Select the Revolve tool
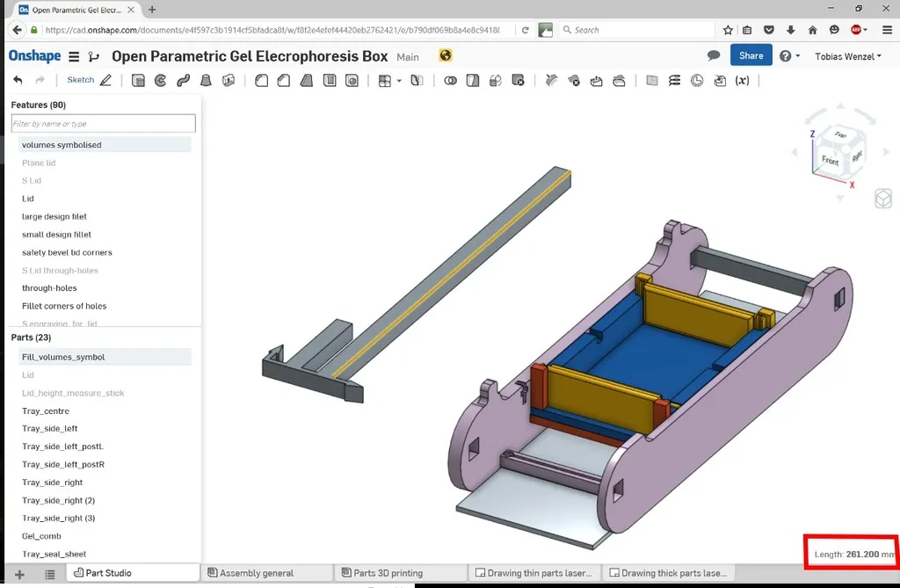 click(x=161, y=80)
